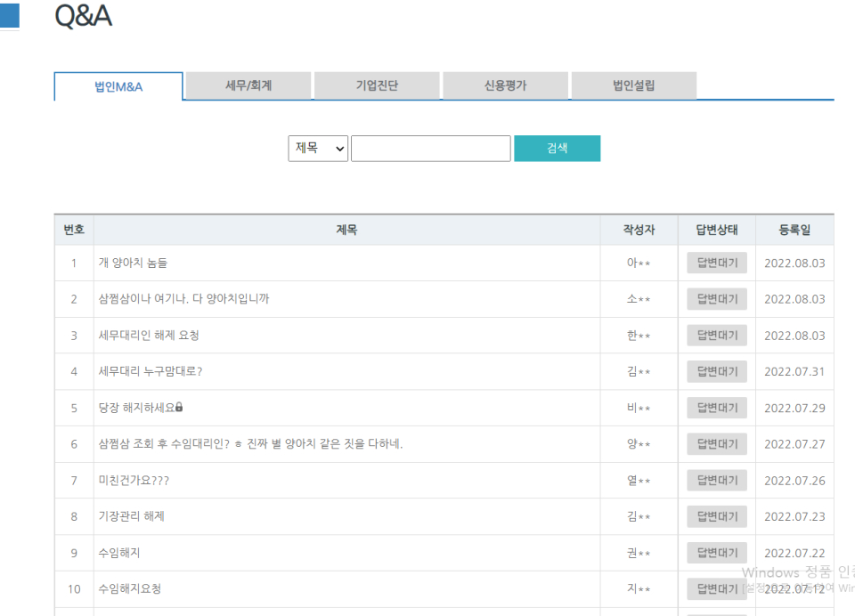Click the date 2022.07.23

(x=794, y=517)
